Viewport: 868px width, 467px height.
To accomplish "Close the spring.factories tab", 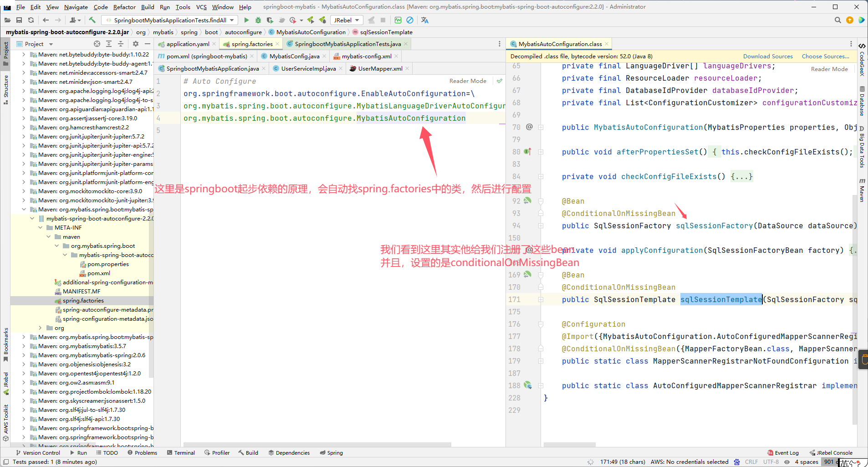I will [277, 44].
